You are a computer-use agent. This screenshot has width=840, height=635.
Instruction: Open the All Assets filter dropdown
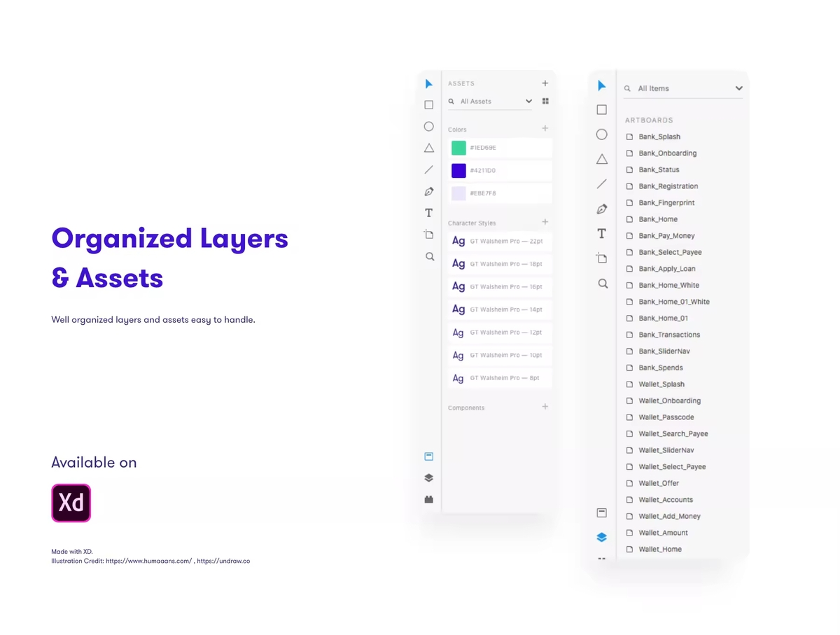tap(528, 102)
